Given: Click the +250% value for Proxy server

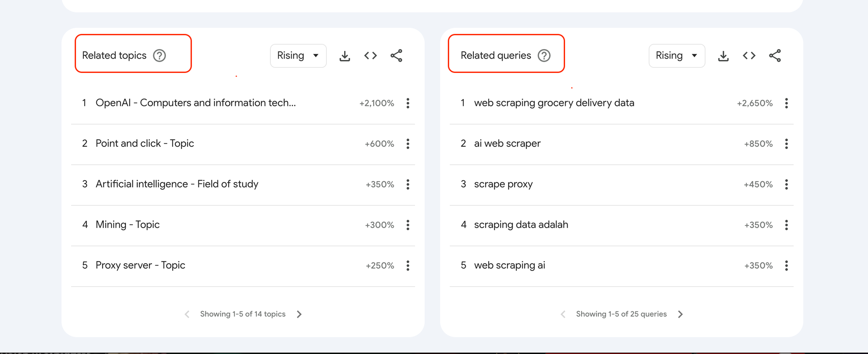Looking at the screenshot, I should 380,265.
